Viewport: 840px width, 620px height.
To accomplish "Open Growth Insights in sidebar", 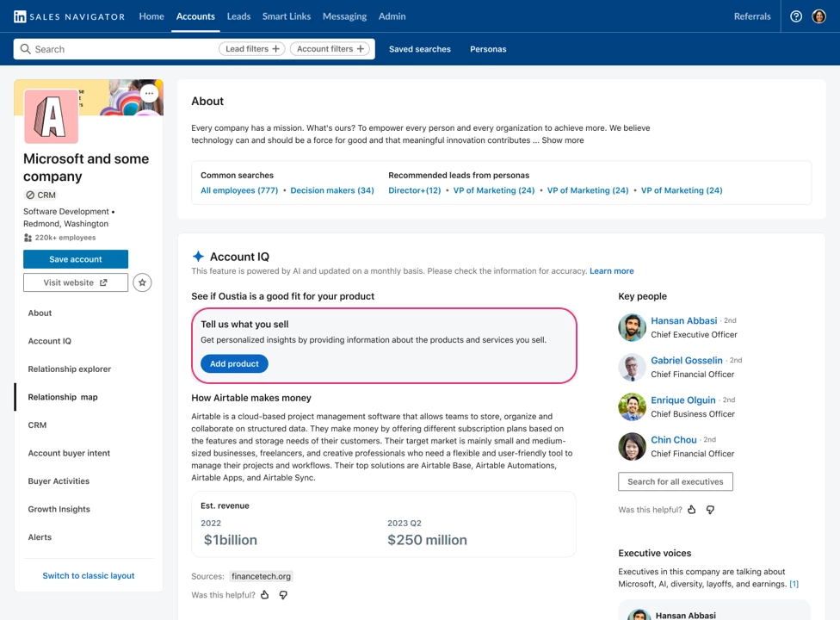I will pos(59,509).
